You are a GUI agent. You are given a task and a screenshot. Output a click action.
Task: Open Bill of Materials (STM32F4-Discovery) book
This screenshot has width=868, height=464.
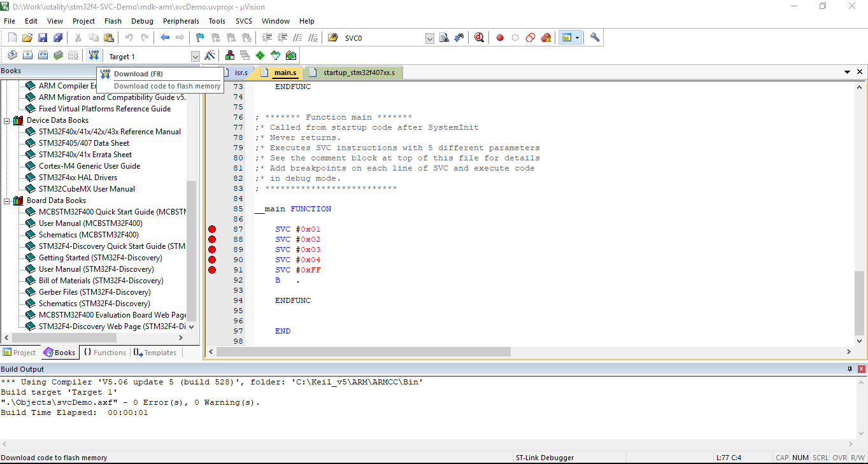pyautogui.click(x=101, y=281)
